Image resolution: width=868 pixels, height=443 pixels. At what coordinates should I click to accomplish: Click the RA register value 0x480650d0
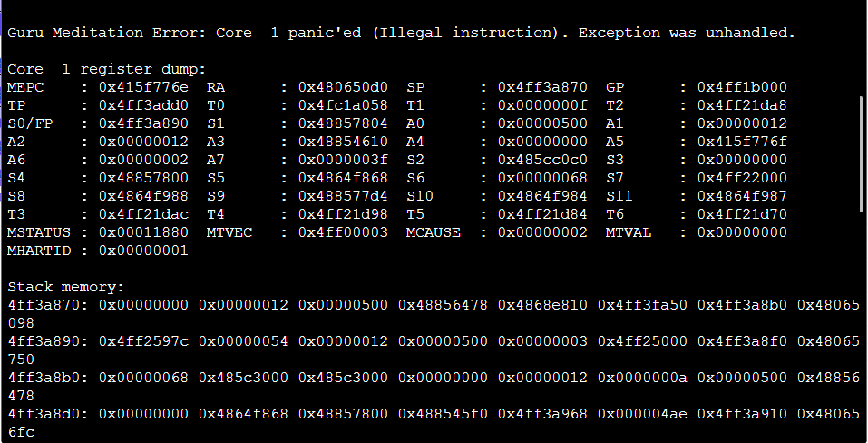[343, 87]
